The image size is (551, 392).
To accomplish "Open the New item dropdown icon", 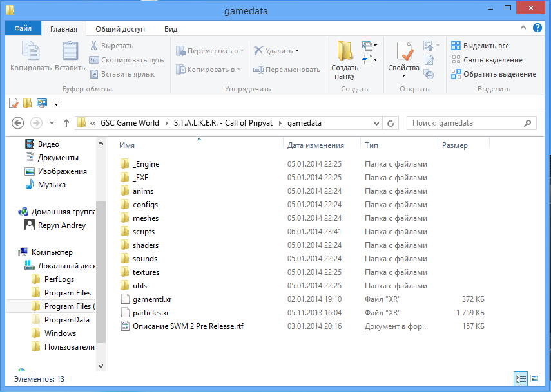I will (369, 45).
